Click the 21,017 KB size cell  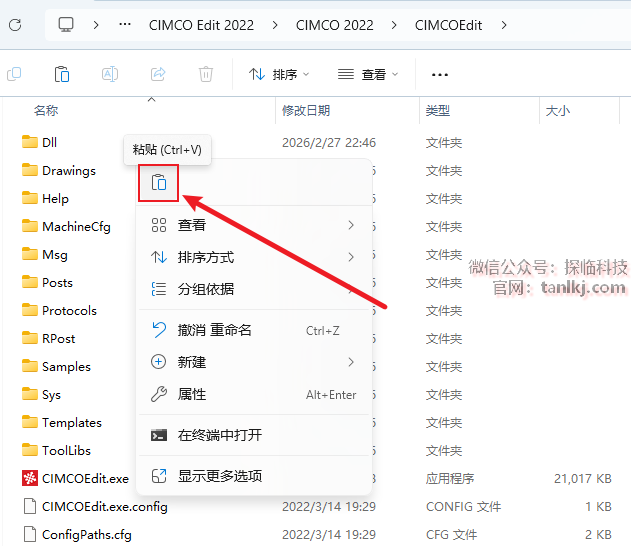(582, 478)
